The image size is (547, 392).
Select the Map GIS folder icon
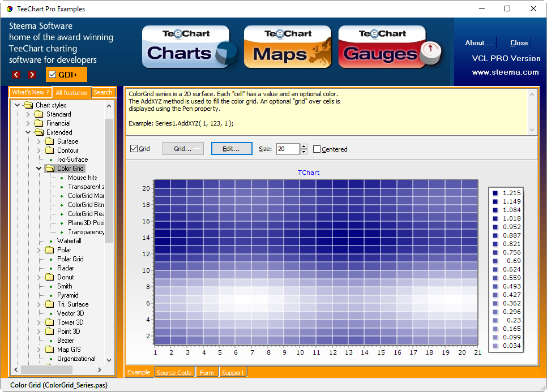coord(49,350)
